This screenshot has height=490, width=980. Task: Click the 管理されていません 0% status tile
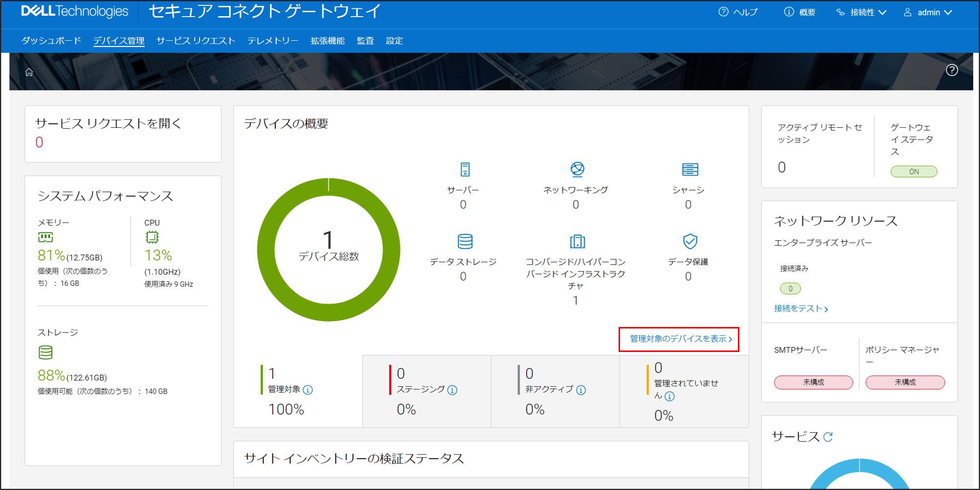tap(684, 391)
